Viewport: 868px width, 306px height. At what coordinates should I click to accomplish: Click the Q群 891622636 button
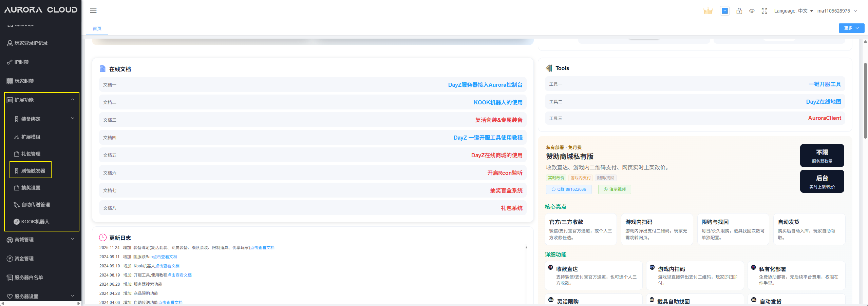tap(568, 189)
